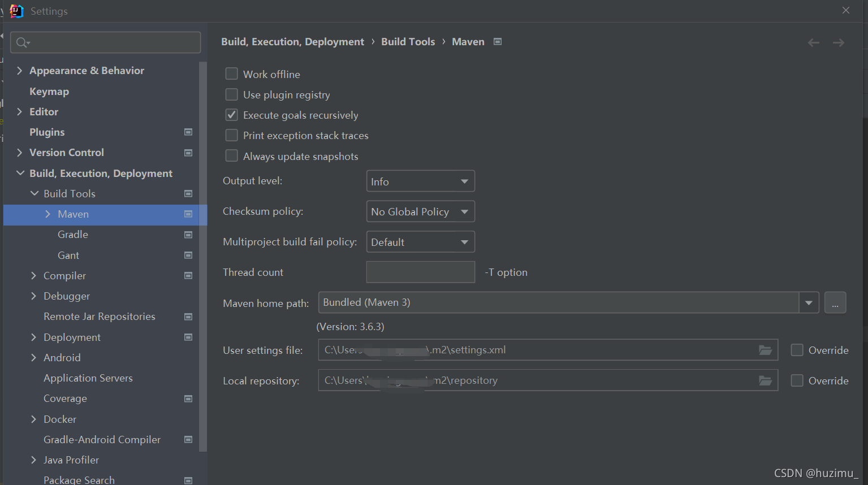Viewport: 868px width, 485px height.
Task: Click project icon on Gradle row
Action: [188, 235]
